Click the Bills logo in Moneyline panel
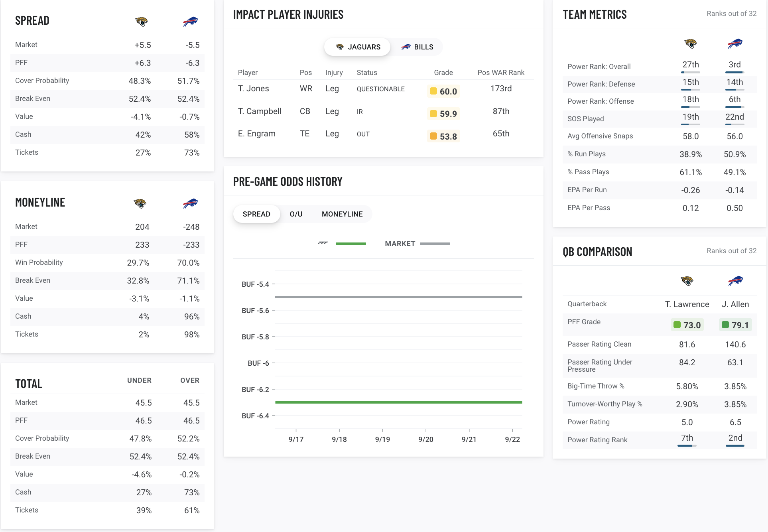Screen dimensions: 768x532 tap(190, 203)
